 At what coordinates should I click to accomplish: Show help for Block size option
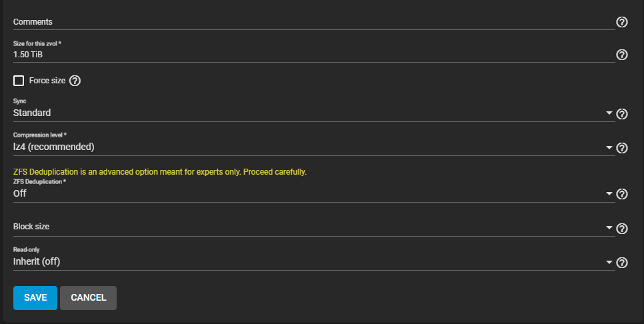pyautogui.click(x=622, y=228)
